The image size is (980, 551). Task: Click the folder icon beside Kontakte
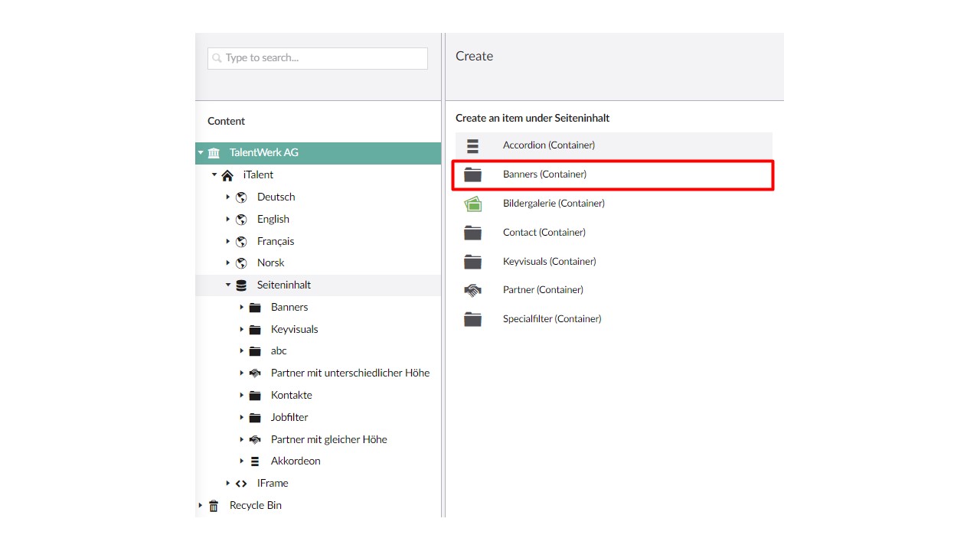(x=255, y=396)
